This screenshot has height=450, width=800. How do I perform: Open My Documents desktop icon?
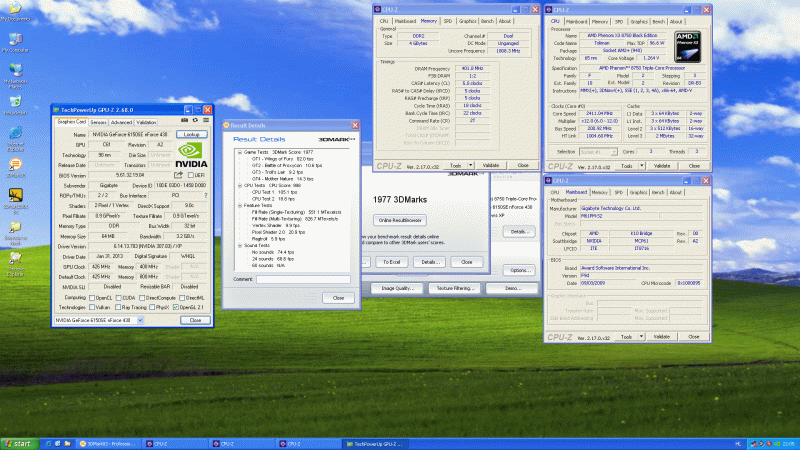coord(15,12)
